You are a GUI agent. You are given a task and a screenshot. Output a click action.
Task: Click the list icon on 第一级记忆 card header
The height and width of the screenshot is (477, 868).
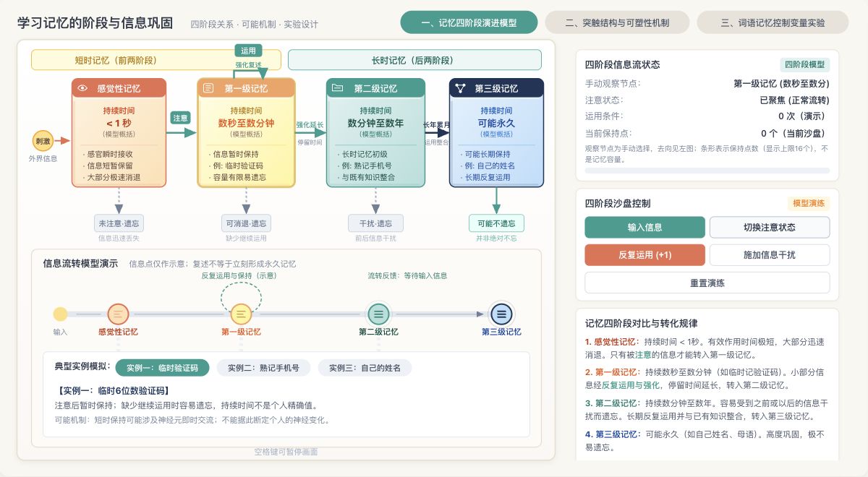pyautogui.click(x=209, y=88)
